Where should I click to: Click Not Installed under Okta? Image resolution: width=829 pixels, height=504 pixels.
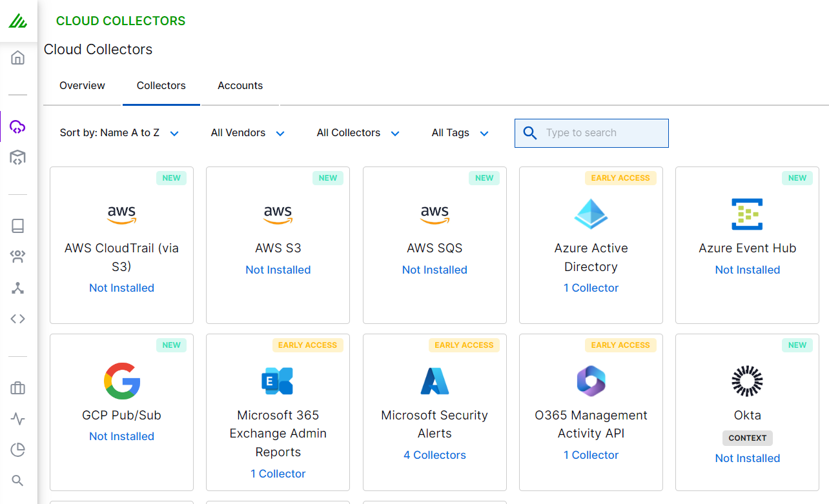[747, 458]
